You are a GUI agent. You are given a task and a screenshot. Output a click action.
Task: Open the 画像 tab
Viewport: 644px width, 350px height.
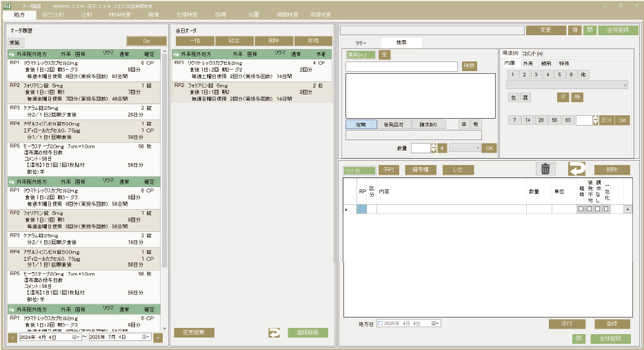(153, 14)
